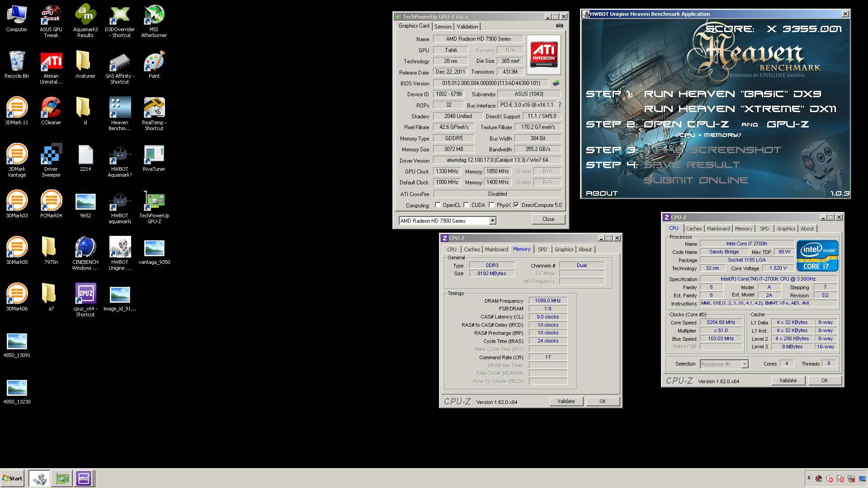Image resolution: width=868 pixels, height=488 pixels.
Task: Click Run Heaven "Basic" DX9 step
Action: pos(732,94)
